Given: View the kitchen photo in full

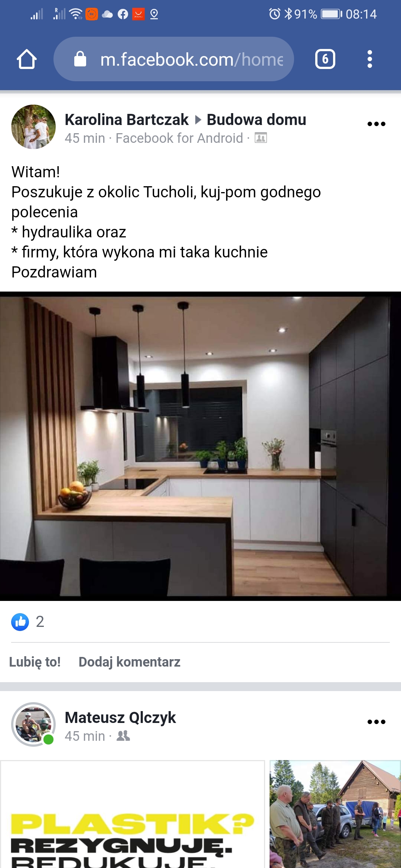Looking at the screenshot, I should 200,446.
